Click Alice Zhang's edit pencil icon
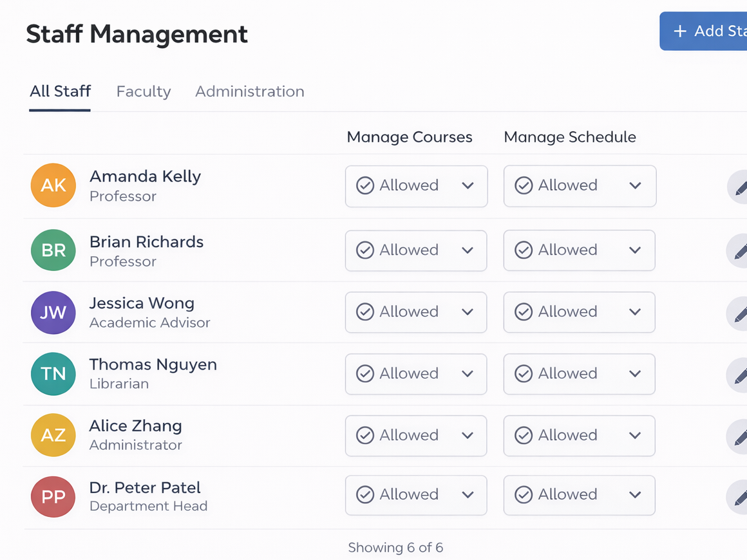The image size is (747, 560). pos(739,437)
